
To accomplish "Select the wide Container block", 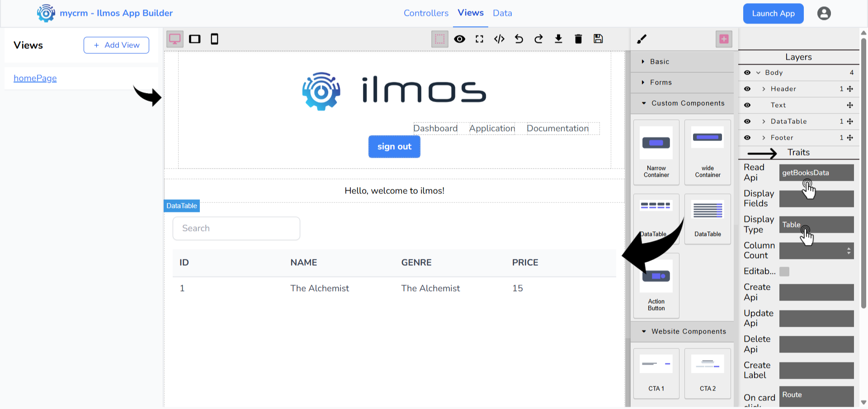I will pyautogui.click(x=708, y=152).
